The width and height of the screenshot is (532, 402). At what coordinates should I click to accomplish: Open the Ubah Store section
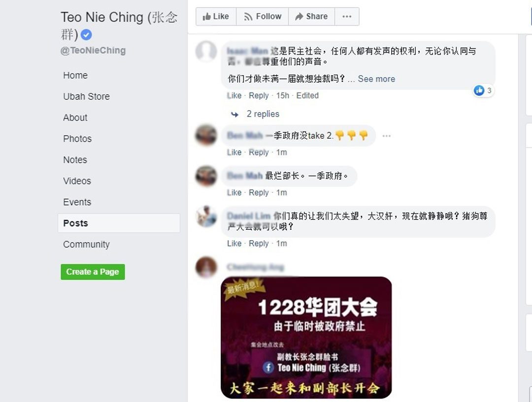(87, 96)
